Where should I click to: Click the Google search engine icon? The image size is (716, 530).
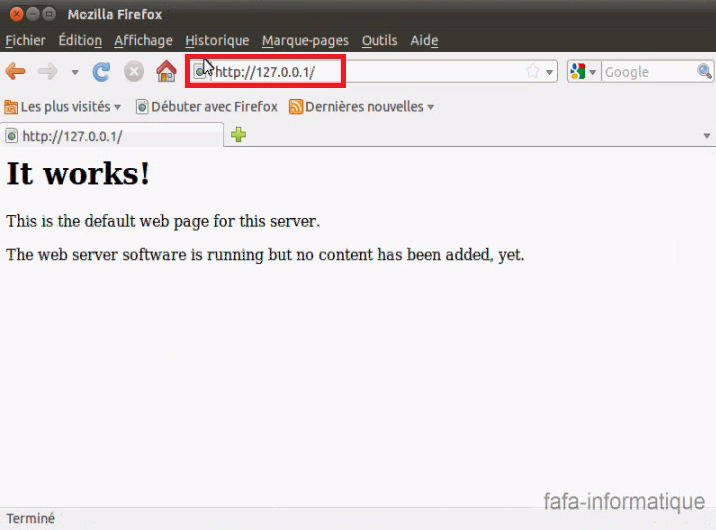(578, 72)
